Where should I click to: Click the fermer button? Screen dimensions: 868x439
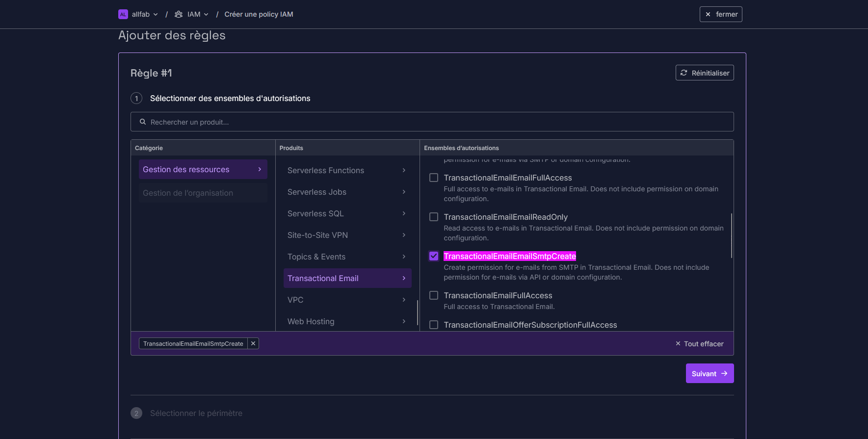tap(721, 14)
